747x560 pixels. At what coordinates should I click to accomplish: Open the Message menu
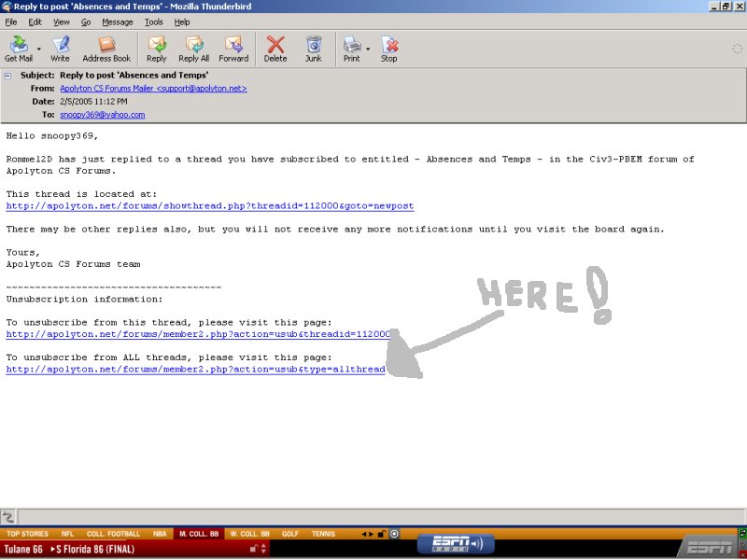point(117,21)
